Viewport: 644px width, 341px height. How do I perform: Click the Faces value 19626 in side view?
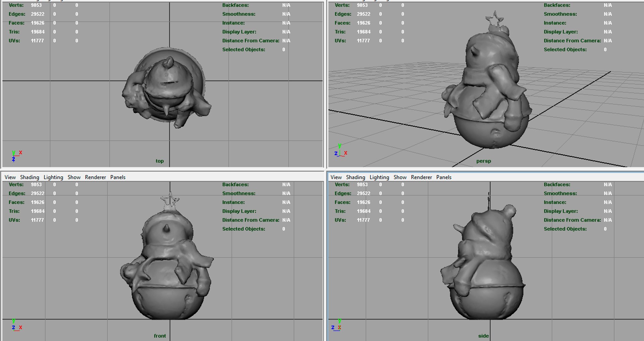[x=364, y=202]
